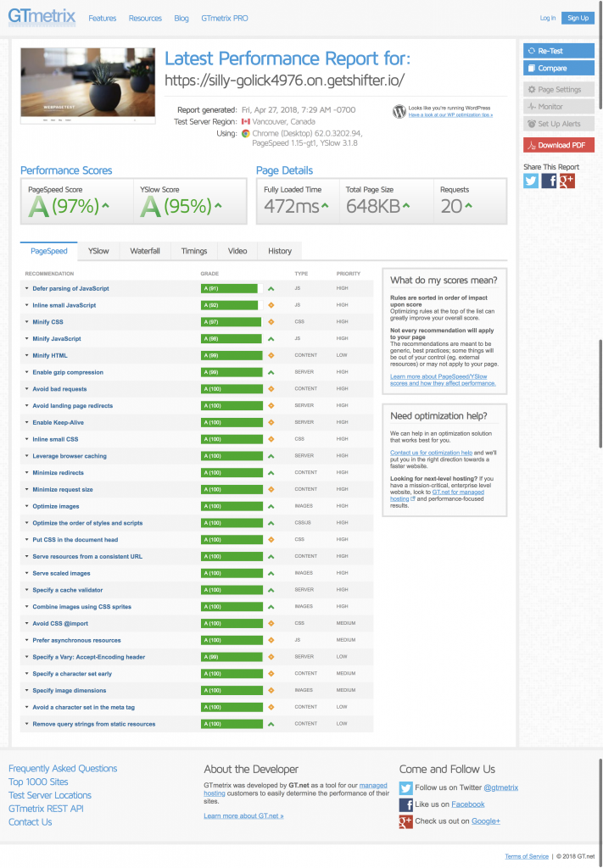Viewport: 603px width, 868px height.
Task: Click orange diamond on Avoid CSS @import row
Action: (271, 623)
